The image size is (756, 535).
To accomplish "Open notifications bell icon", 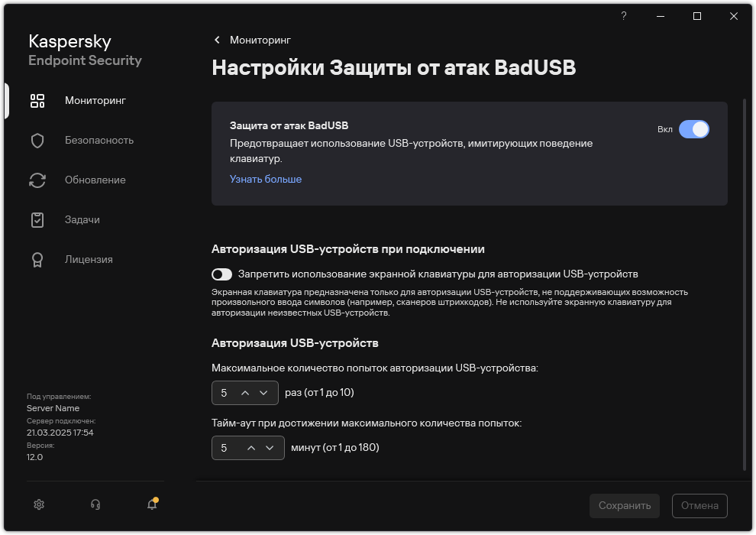I will (x=152, y=504).
